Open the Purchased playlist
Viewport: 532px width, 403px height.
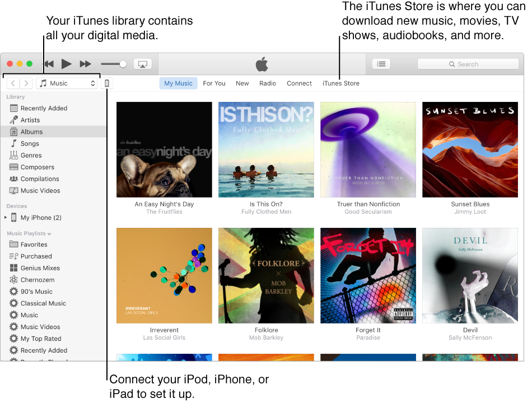tap(36, 256)
